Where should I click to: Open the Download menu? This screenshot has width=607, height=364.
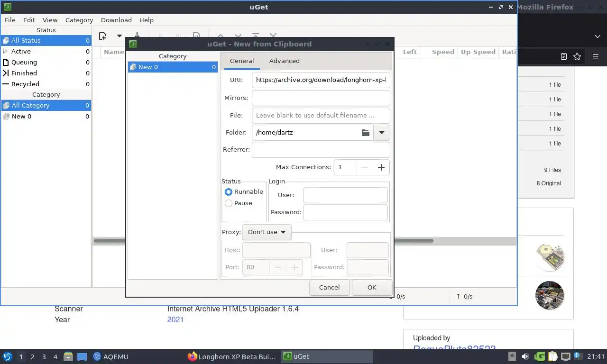[x=116, y=20]
